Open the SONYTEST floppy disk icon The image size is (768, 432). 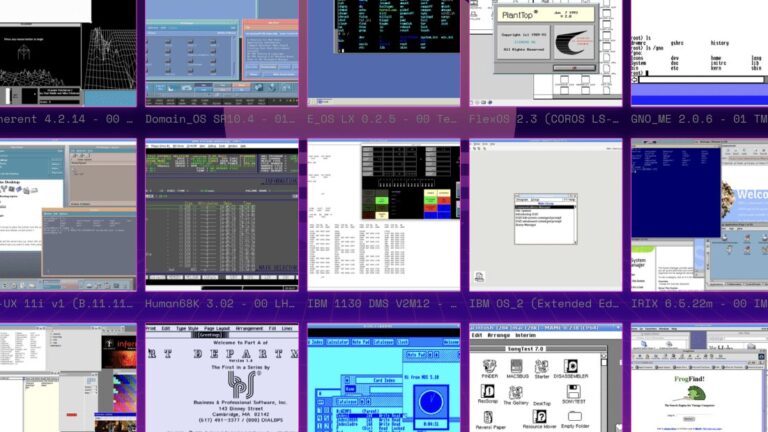click(574, 394)
